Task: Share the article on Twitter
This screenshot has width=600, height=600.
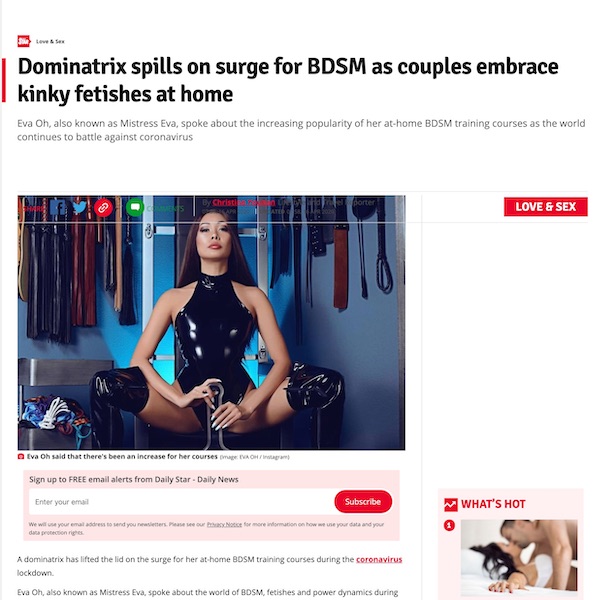Action: point(80,208)
